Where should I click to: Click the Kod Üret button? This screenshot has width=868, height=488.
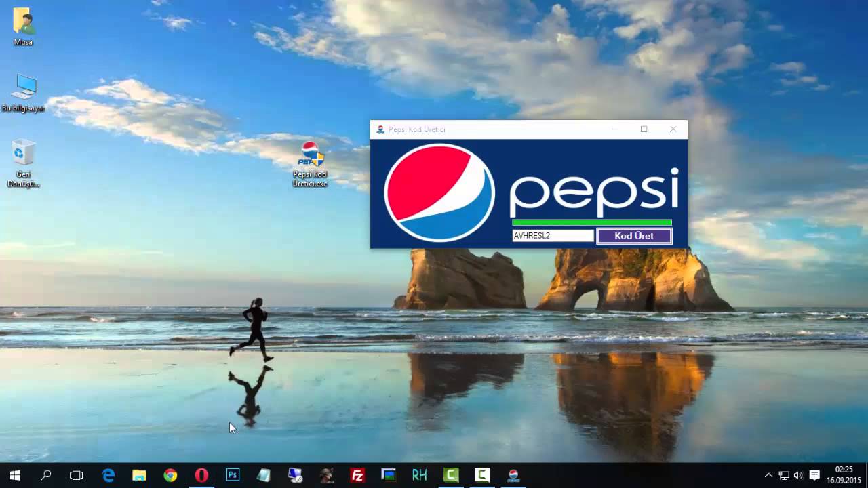click(x=634, y=236)
